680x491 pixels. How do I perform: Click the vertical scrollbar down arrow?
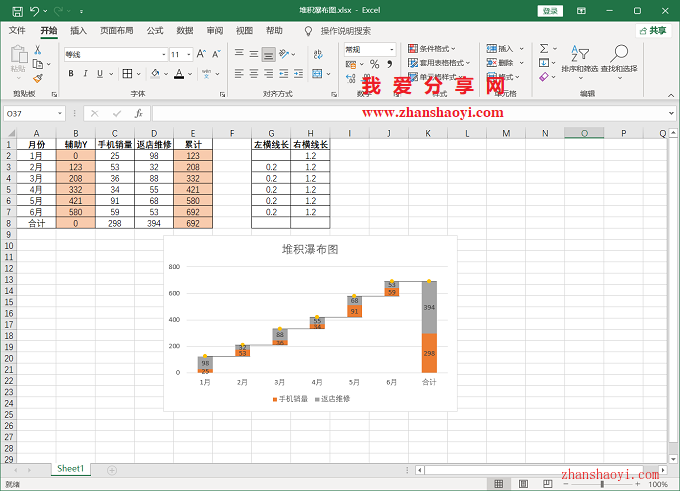point(673,459)
